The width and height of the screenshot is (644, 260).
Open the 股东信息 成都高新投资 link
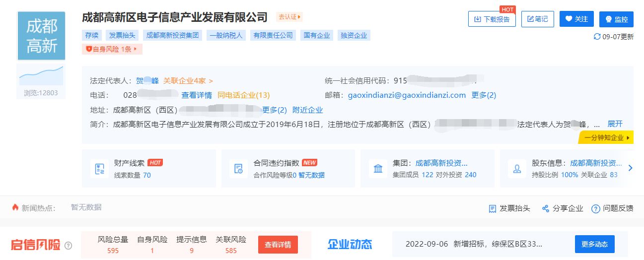596,163
